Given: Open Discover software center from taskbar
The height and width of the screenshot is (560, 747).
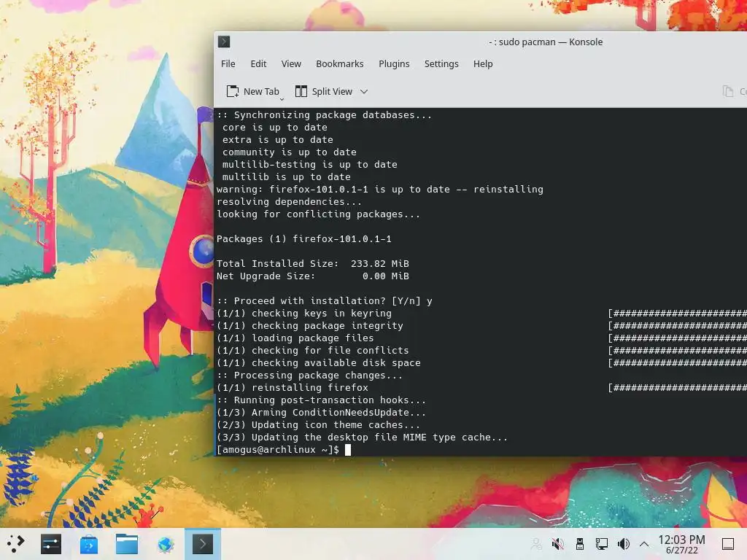Looking at the screenshot, I should [x=88, y=544].
